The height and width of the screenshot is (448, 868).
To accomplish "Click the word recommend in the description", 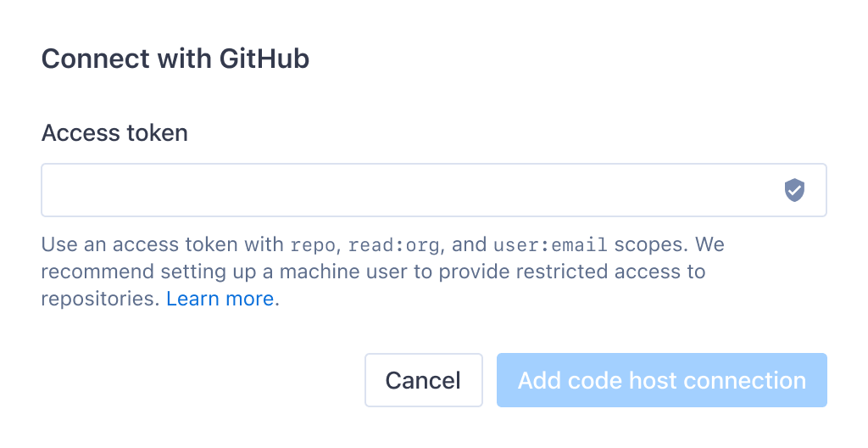I will coord(97,272).
